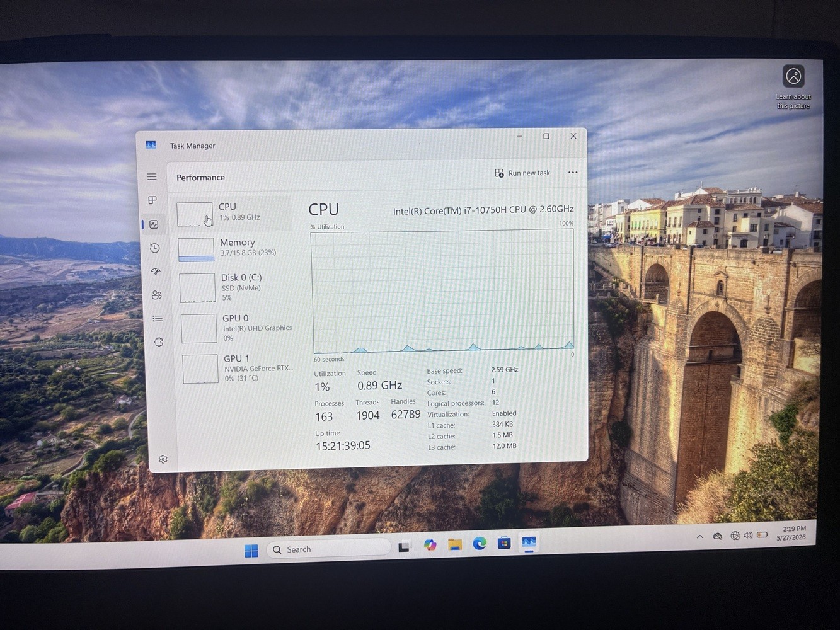This screenshot has width=840, height=630.
Task: Click Run new task
Action: 522,173
